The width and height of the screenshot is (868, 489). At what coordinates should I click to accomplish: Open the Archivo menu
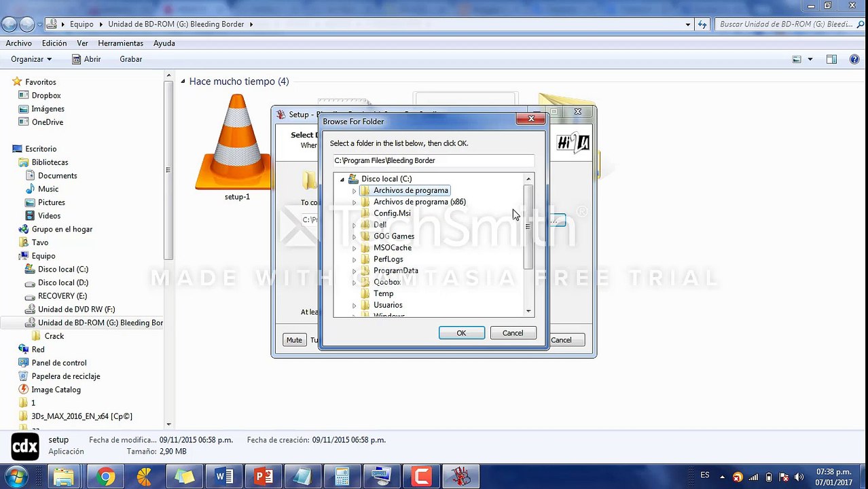coord(19,43)
